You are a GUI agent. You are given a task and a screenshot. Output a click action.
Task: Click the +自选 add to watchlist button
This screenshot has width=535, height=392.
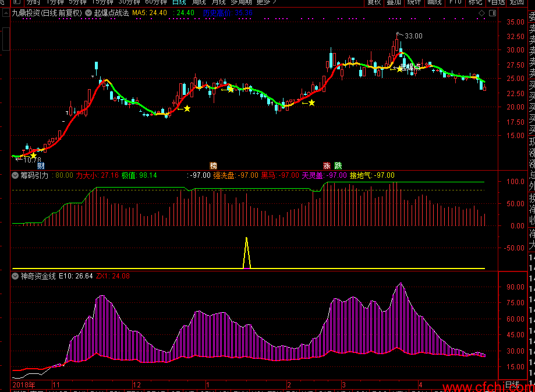tap(495, 2)
